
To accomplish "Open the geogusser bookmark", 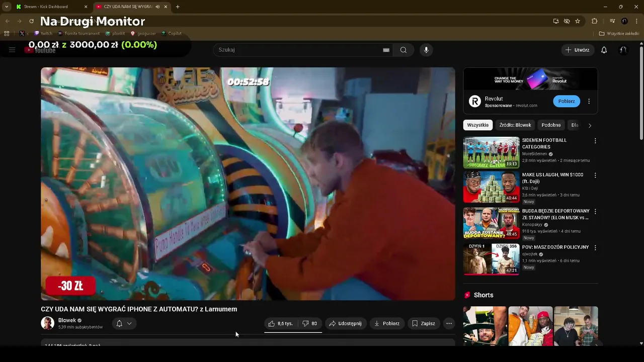I will point(144,34).
